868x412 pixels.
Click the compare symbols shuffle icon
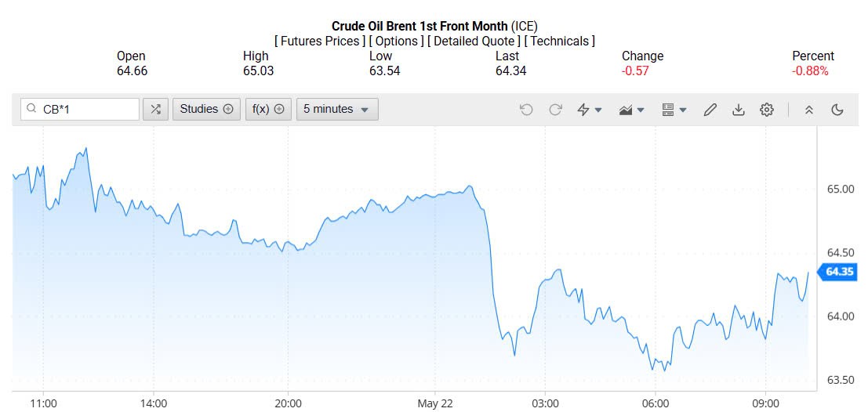pyautogui.click(x=155, y=110)
